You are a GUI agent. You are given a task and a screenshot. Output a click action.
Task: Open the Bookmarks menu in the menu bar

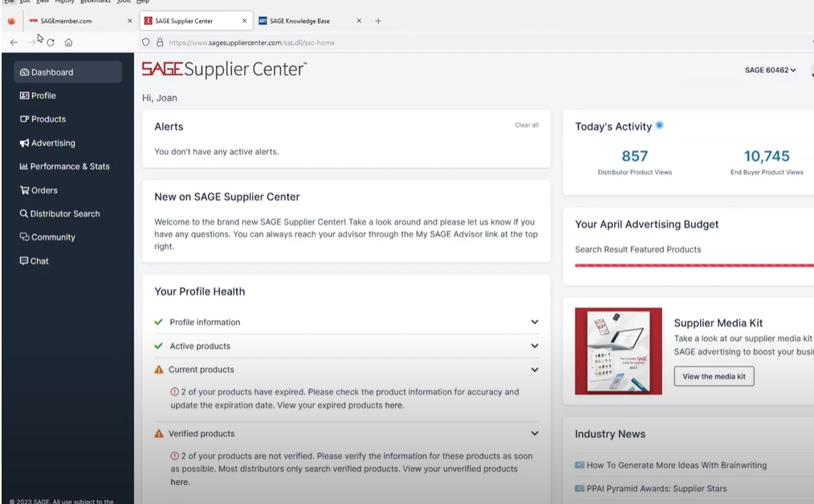[96, 2]
